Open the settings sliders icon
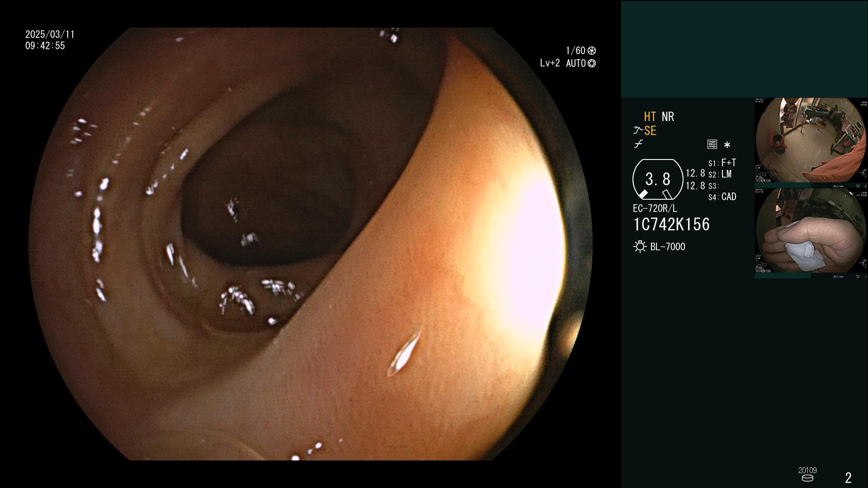The image size is (868, 488). click(712, 144)
